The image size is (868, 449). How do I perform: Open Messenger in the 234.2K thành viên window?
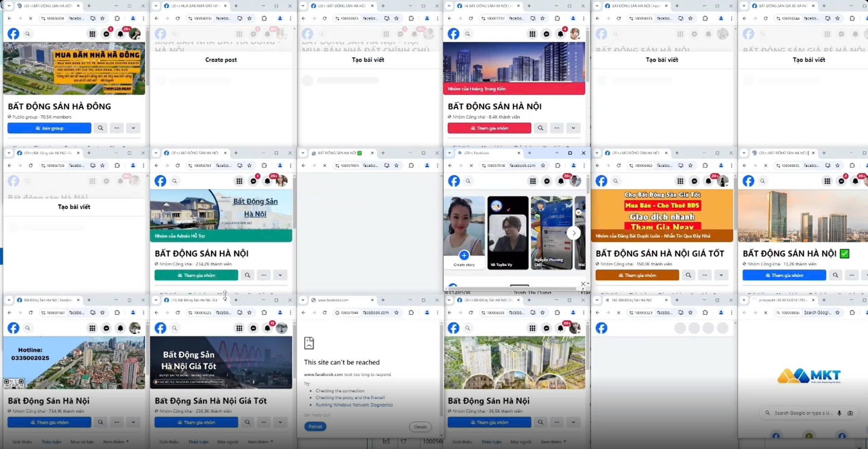[x=253, y=181]
